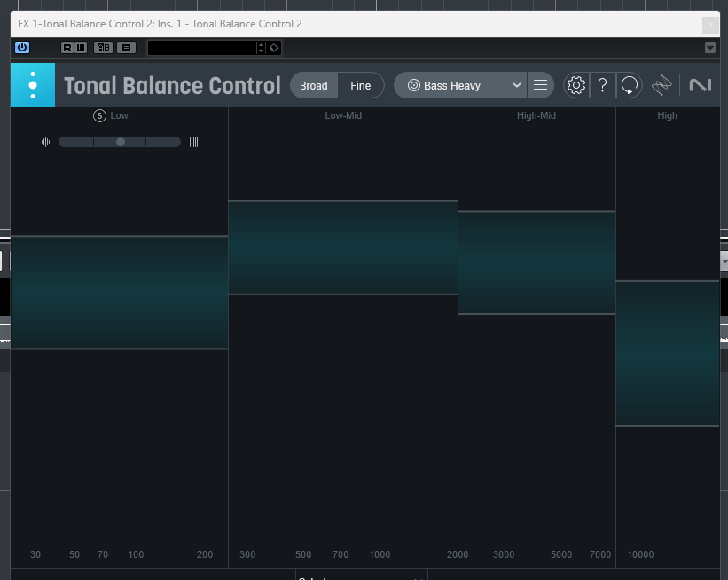728x580 pixels.
Task: Click the High-Mid band teal target range
Action: pos(536,263)
